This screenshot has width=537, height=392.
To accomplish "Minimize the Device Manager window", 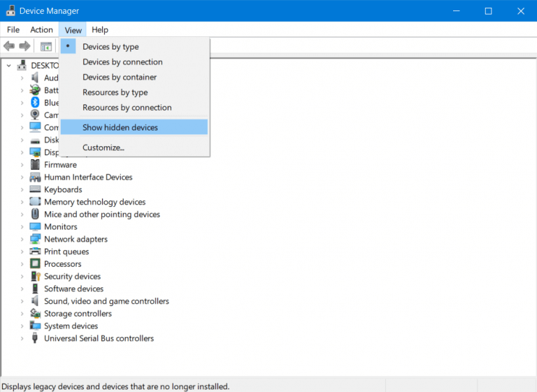I will point(456,11).
